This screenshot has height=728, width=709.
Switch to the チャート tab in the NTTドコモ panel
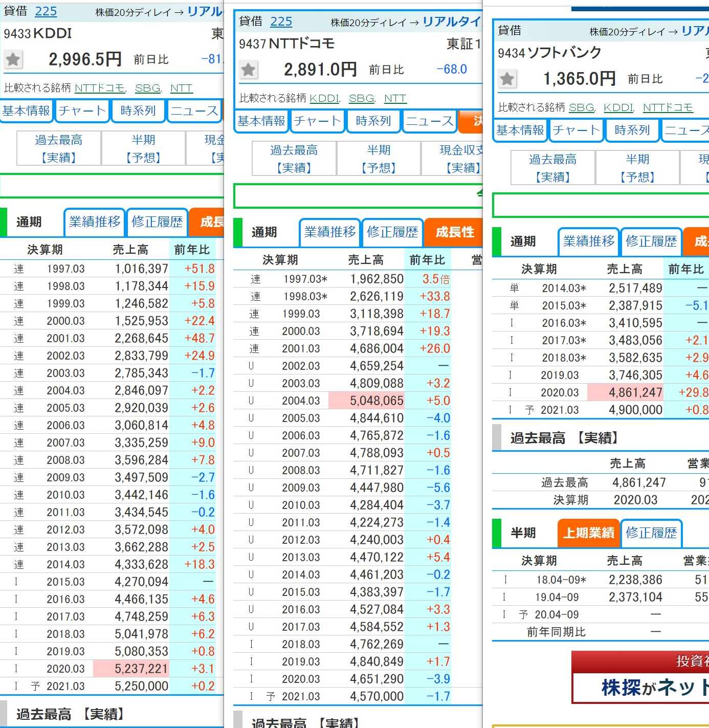tap(317, 121)
